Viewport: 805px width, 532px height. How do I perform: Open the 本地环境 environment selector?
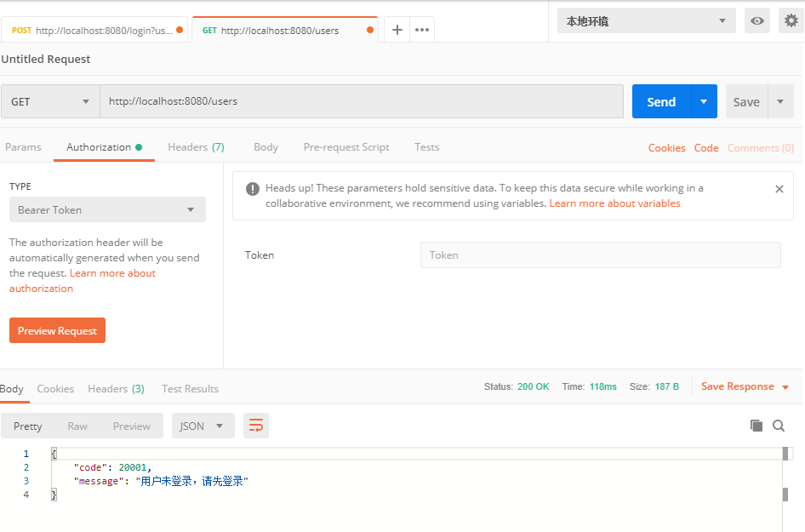pyautogui.click(x=645, y=20)
